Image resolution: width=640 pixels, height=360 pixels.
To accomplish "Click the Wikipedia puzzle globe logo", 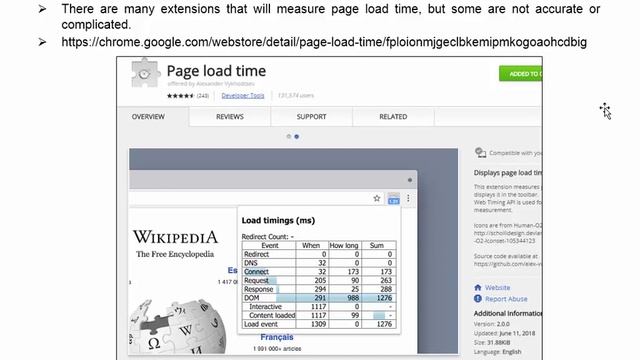I will [178, 327].
